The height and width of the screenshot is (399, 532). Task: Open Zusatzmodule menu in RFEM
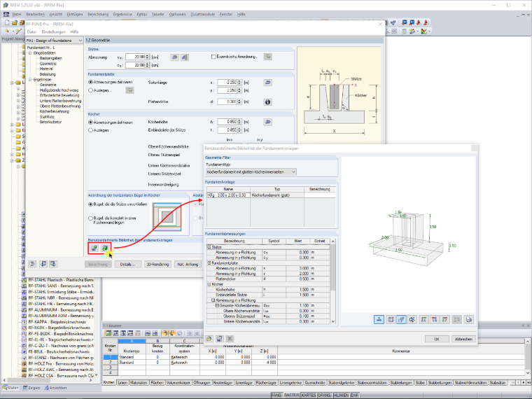[202, 14]
